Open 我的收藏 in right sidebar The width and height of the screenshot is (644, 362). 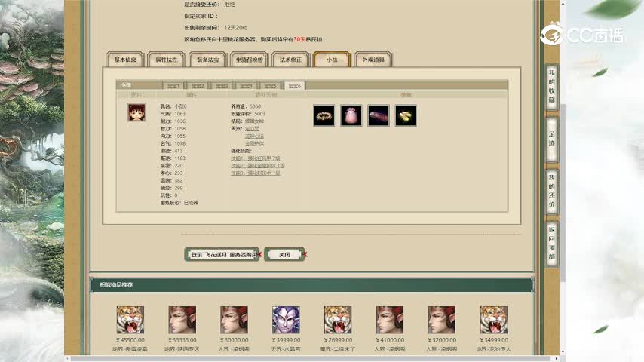point(551,86)
